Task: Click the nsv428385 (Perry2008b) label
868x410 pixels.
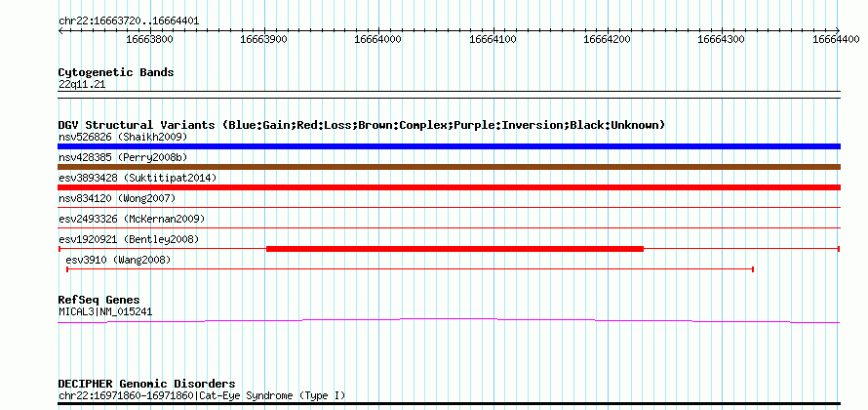Action: coord(123,157)
